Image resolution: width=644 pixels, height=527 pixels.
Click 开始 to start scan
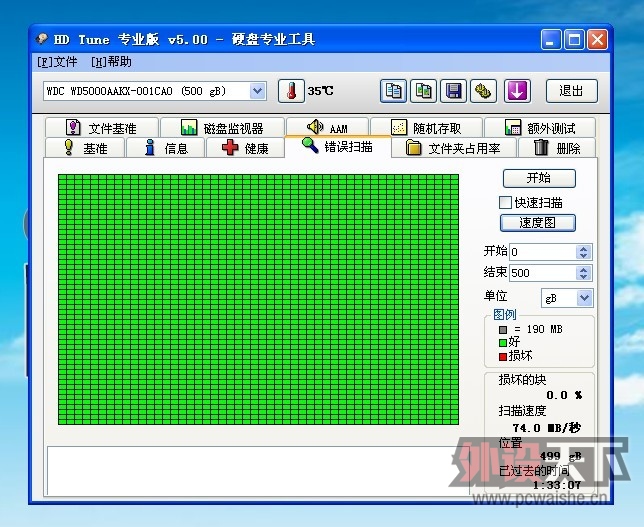(539, 178)
